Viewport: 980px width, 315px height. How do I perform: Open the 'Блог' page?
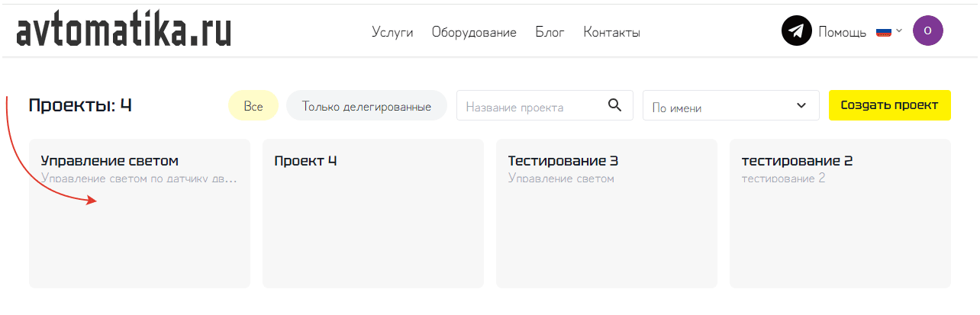[x=550, y=32]
